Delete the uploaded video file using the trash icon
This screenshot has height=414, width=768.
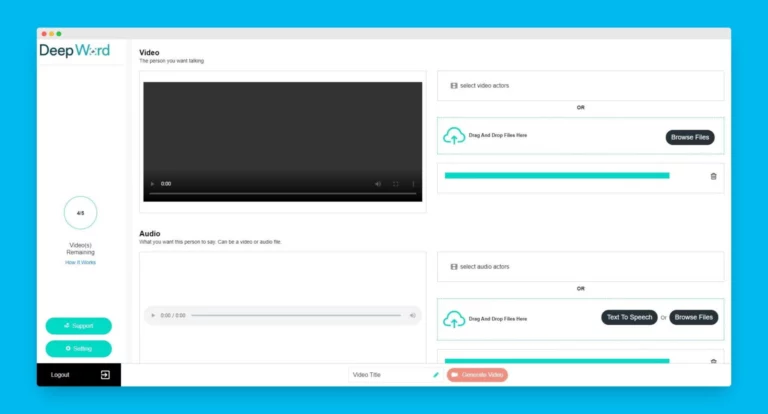click(x=713, y=176)
